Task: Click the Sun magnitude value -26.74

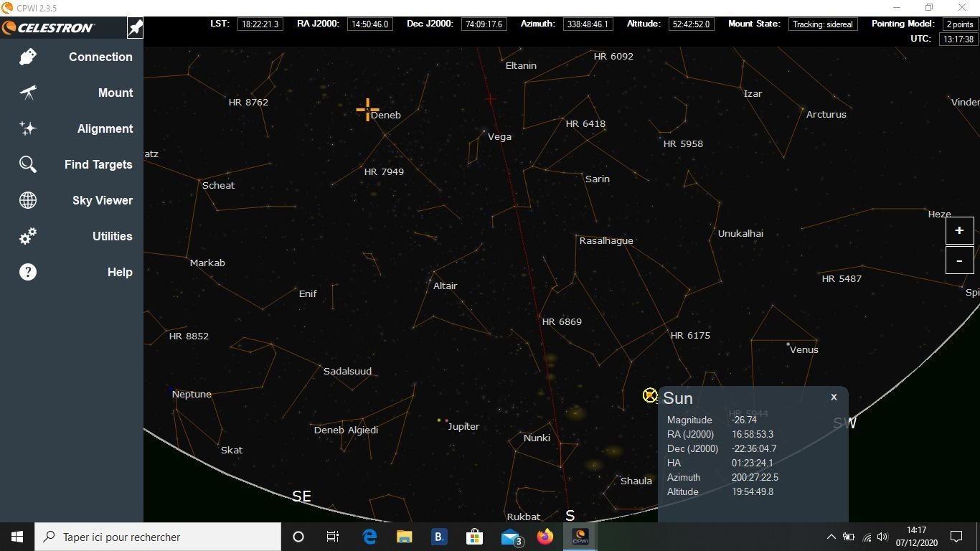Action: click(x=744, y=420)
